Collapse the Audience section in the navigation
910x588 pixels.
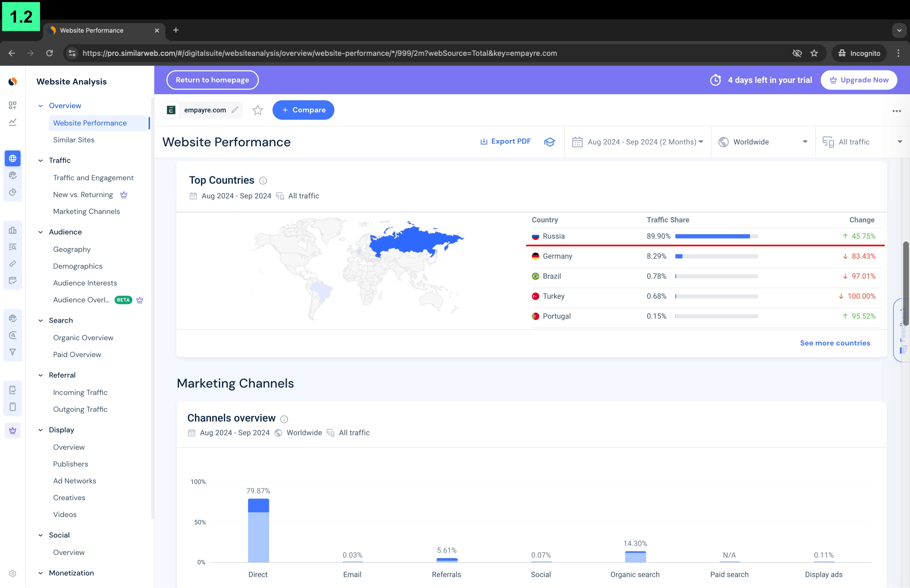tap(41, 232)
